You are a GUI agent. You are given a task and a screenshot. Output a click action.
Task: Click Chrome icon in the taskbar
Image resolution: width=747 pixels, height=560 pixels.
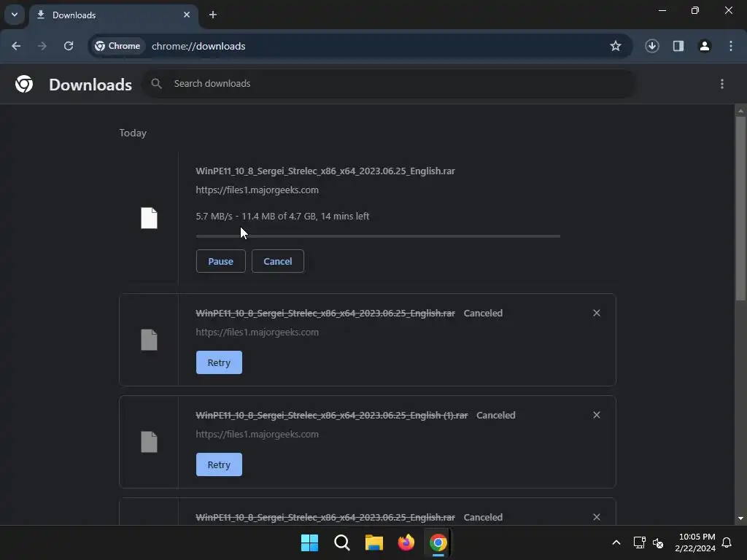point(438,542)
